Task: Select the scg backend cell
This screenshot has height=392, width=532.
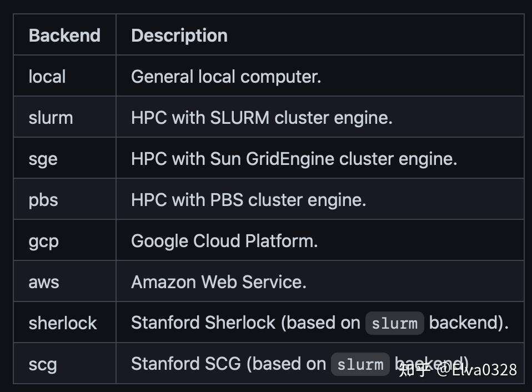Action: coord(43,364)
